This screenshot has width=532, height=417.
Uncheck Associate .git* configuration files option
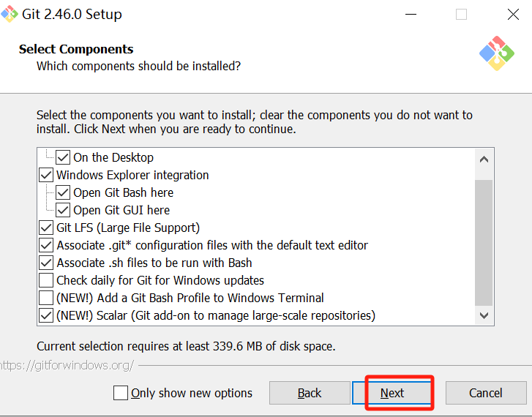click(46, 245)
